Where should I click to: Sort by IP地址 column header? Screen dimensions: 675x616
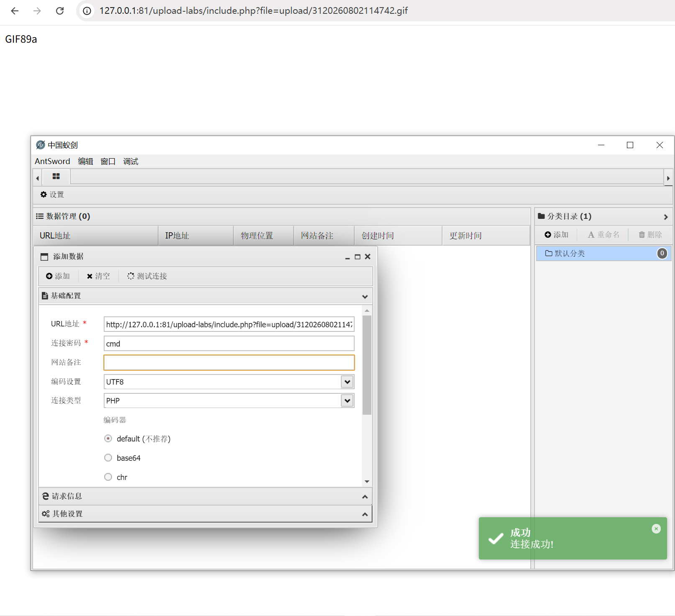tap(196, 236)
